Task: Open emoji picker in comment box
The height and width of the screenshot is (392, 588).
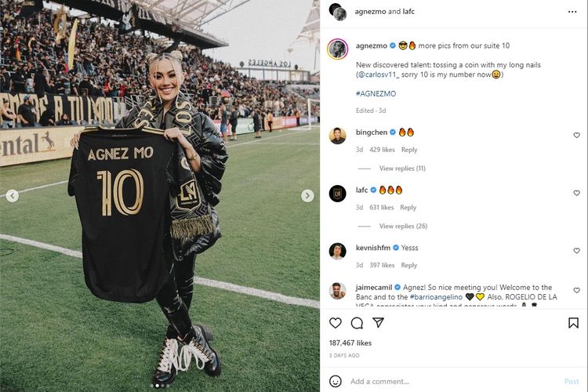Action: point(336,381)
